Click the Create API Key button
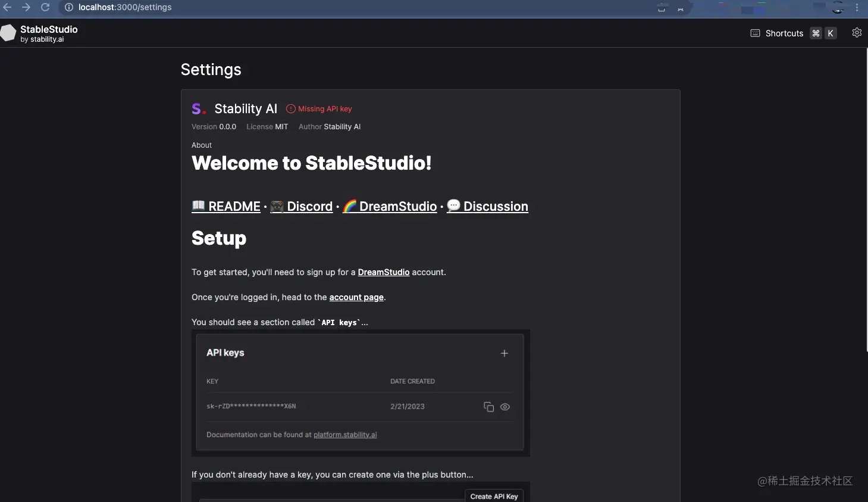The height and width of the screenshot is (502, 868). (494, 496)
